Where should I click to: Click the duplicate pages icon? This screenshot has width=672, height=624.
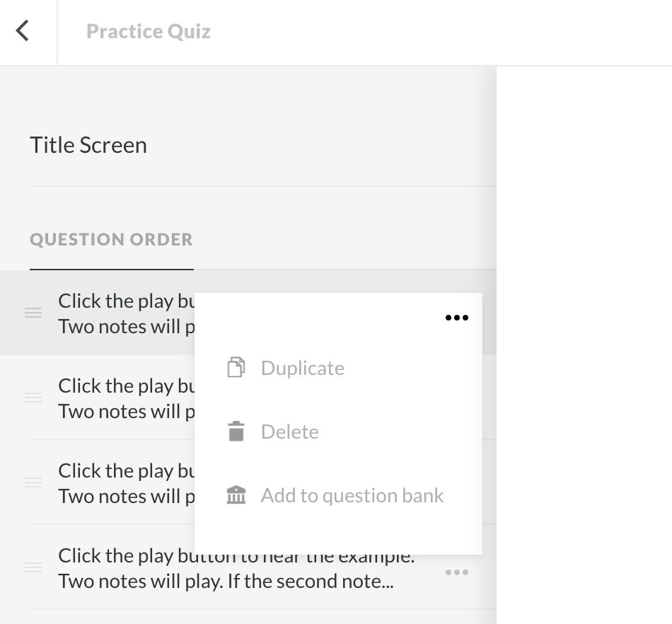(236, 368)
